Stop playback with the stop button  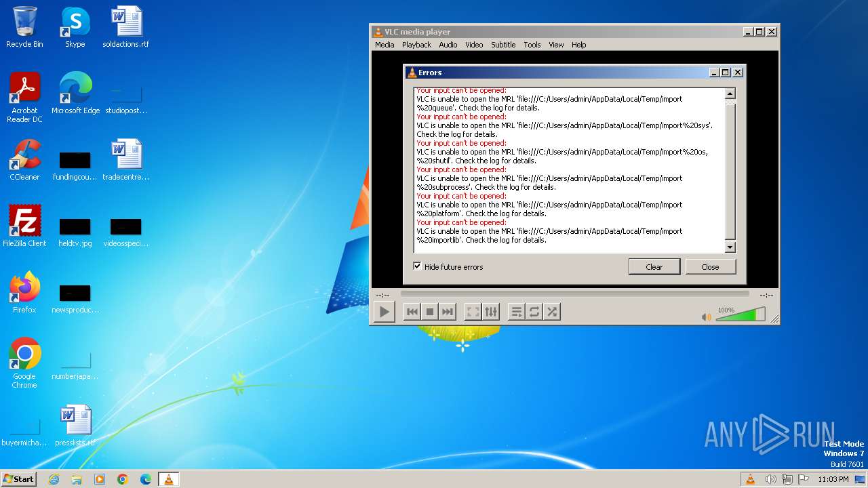point(429,312)
